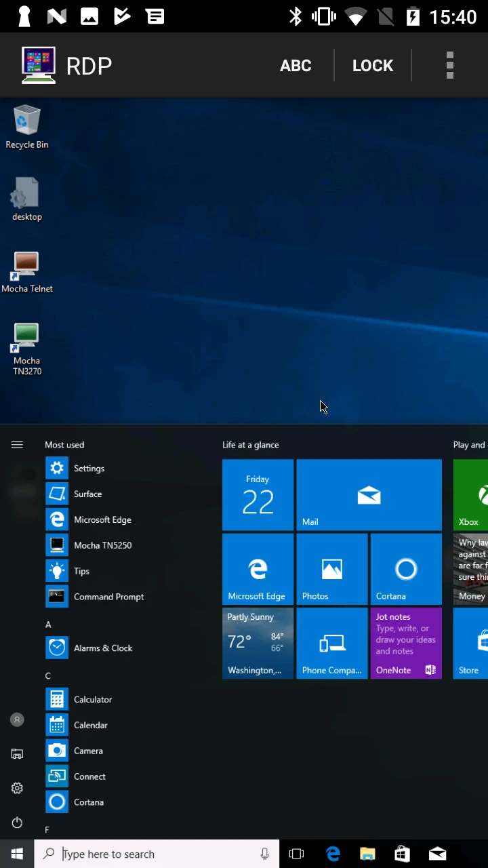
Task: Open the RDP three-dot overflow menu
Action: tap(449, 66)
